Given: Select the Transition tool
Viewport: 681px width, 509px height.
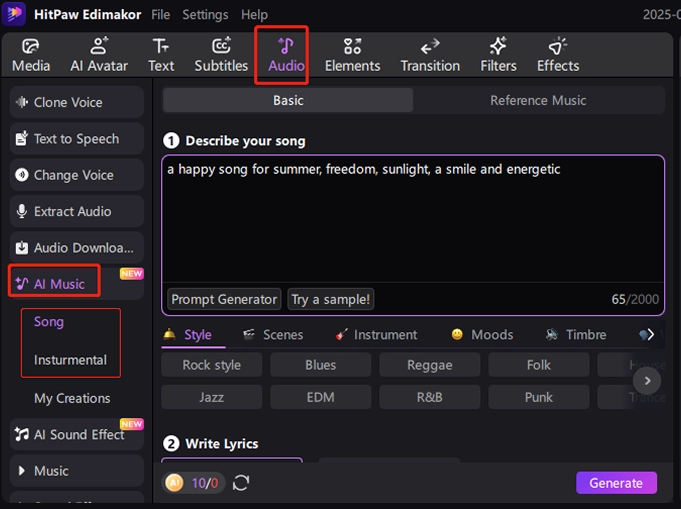Looking at the screenshot, I should 430,55.
